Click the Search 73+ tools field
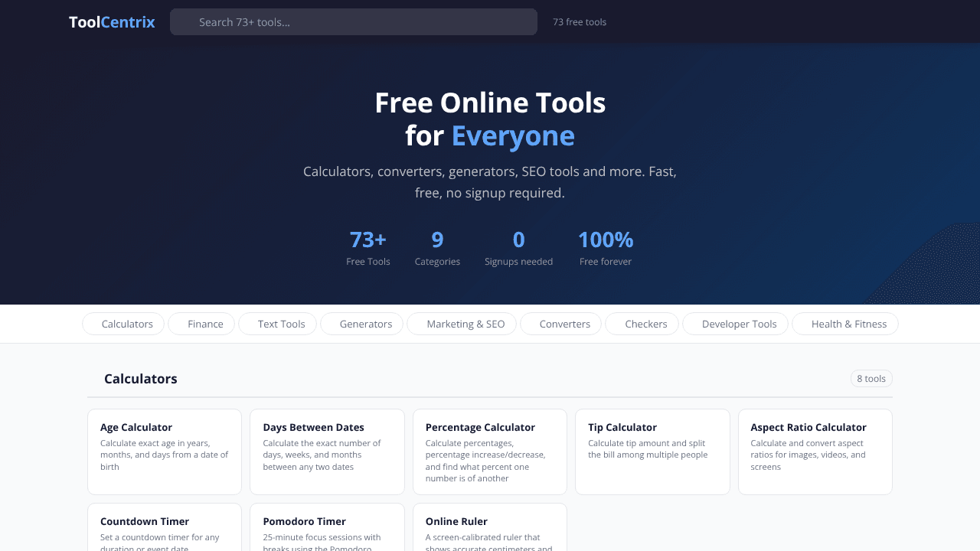 click(x=354, y=22)
